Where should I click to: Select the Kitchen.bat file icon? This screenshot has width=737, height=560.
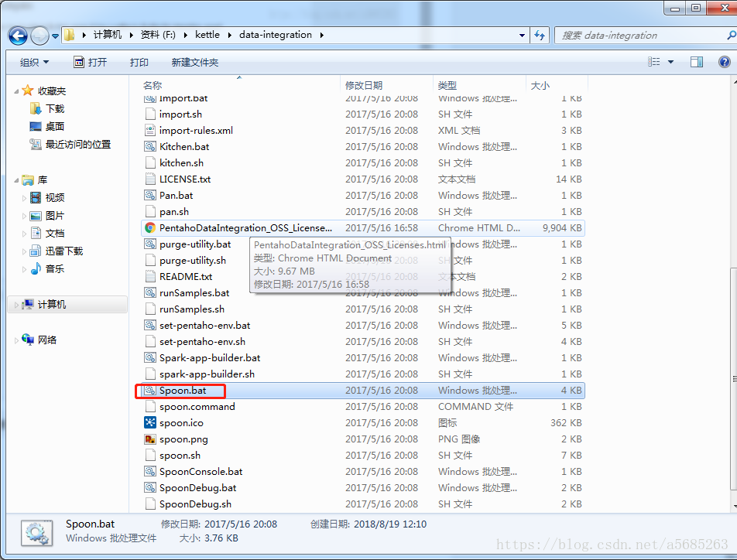(150, 147)
